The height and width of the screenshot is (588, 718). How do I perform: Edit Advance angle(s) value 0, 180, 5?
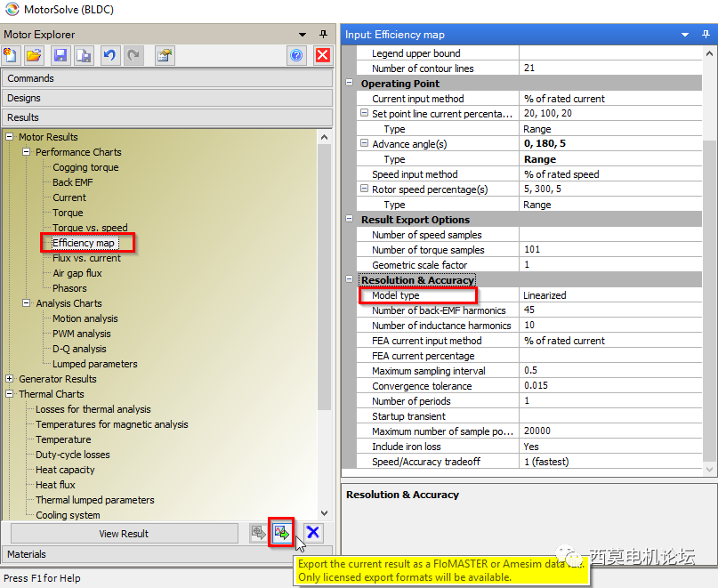[x=610, y=143]
